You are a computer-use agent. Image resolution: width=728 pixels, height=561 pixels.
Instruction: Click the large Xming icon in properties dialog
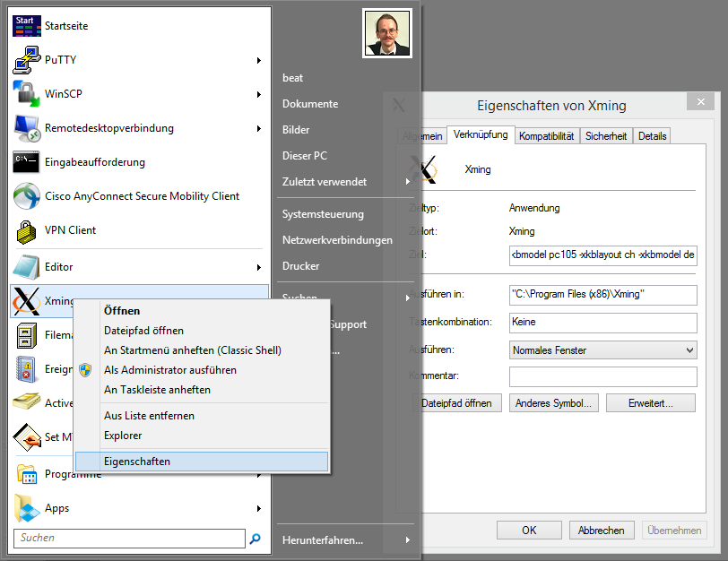423,169
